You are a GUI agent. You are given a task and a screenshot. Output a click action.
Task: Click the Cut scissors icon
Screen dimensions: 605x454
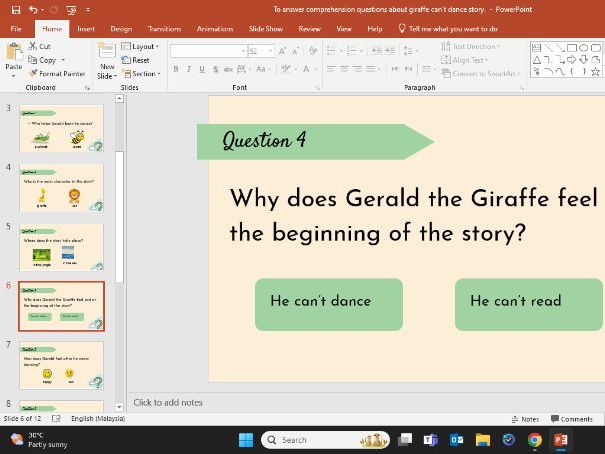[33, 46]
